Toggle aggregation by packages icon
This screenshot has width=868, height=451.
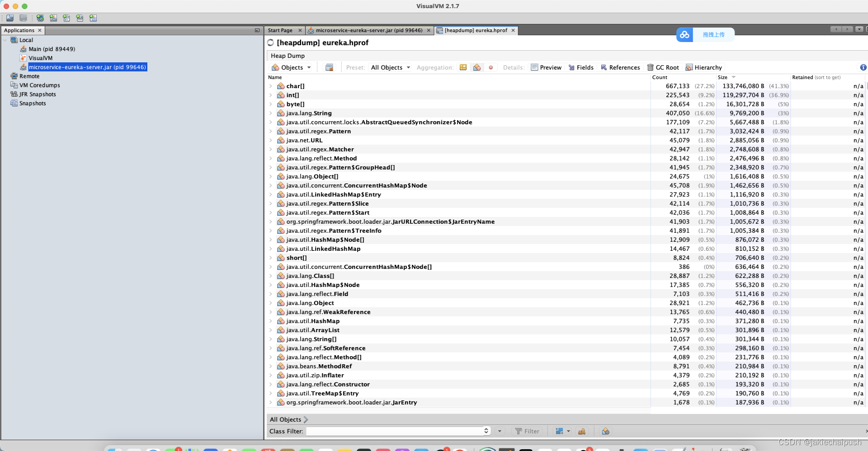coord(463,67)
